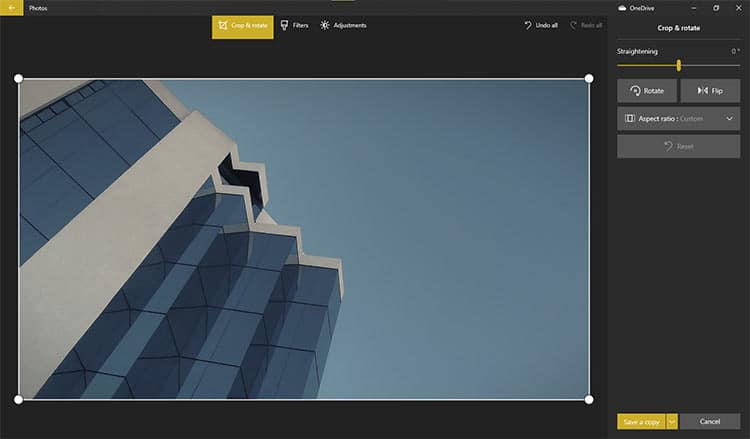Image resolution: width=750 pixels, height=439 pixels.
Task: Select the Crop & rotate tool
Action: 243,27
